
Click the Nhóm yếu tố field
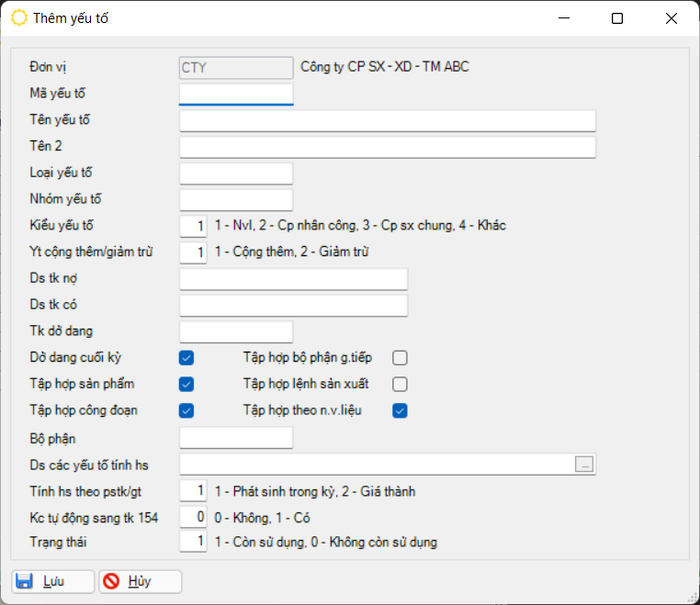point(236,199)
